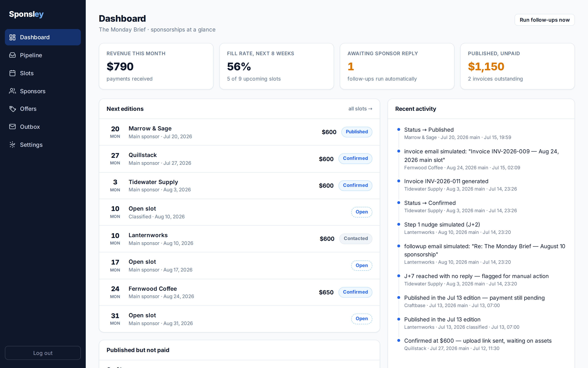Follow the all slots link
This screenshot has height=368, width=588.
pyautogui.click(x=360, y=109)
